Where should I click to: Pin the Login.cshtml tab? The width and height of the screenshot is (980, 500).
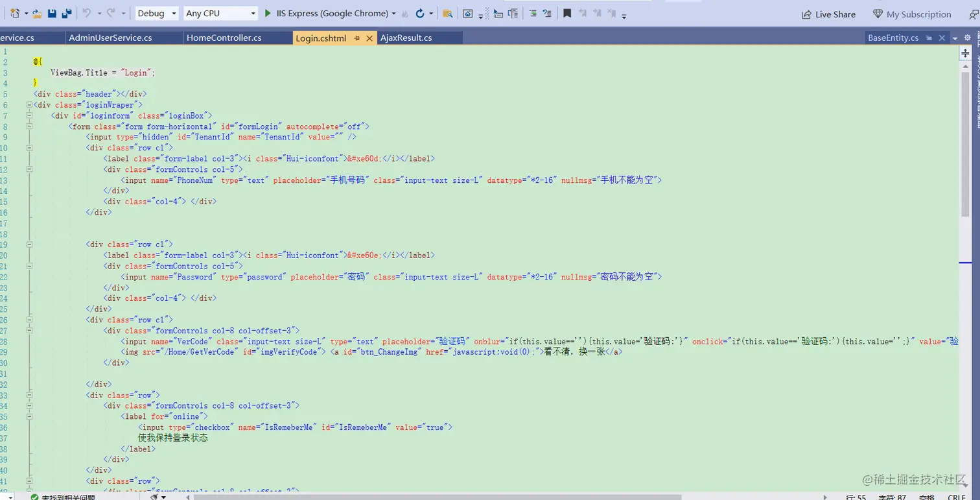pos(356,38)
